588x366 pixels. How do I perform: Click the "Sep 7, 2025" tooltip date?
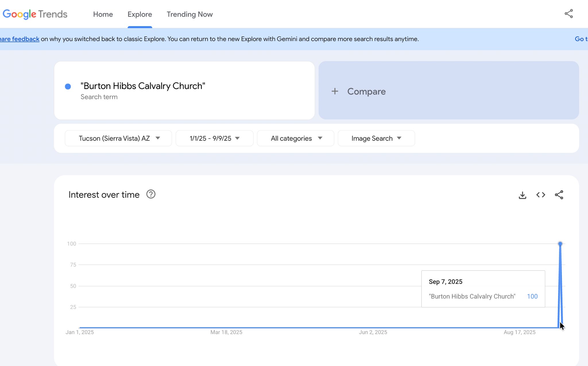pos(446,282)
